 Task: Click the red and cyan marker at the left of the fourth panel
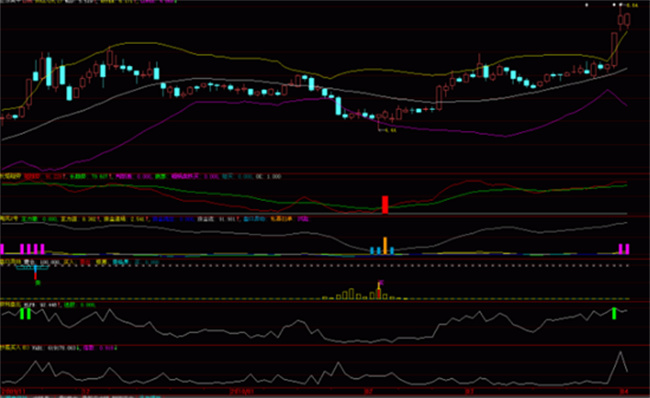(x=35, y=273)
